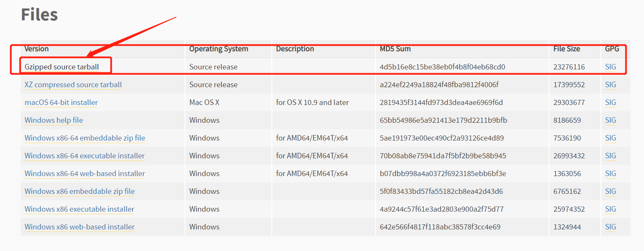Open the SIG link for the Windows help file
The width and height of the screenshot is (644, 251).
tap(610, 120)
